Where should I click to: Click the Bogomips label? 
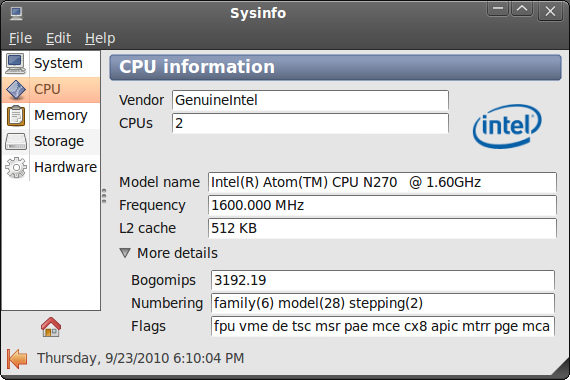(x=163, y=280)
